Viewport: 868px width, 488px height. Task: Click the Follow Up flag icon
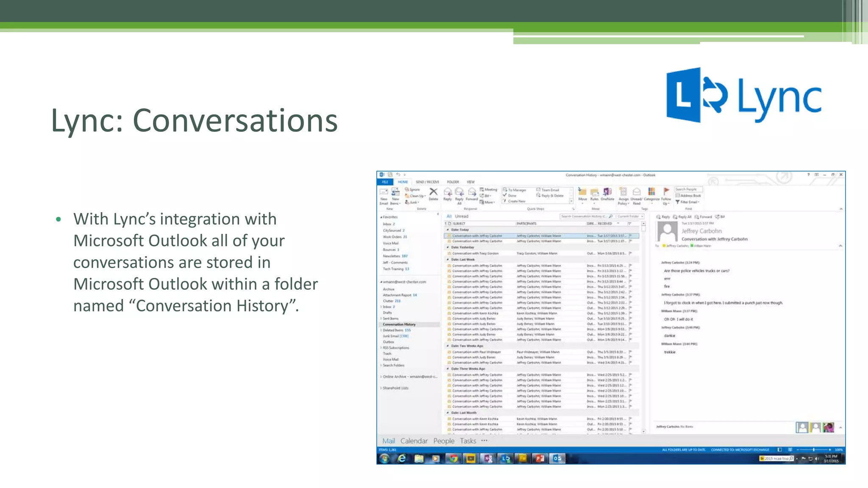tap(666, 192)
